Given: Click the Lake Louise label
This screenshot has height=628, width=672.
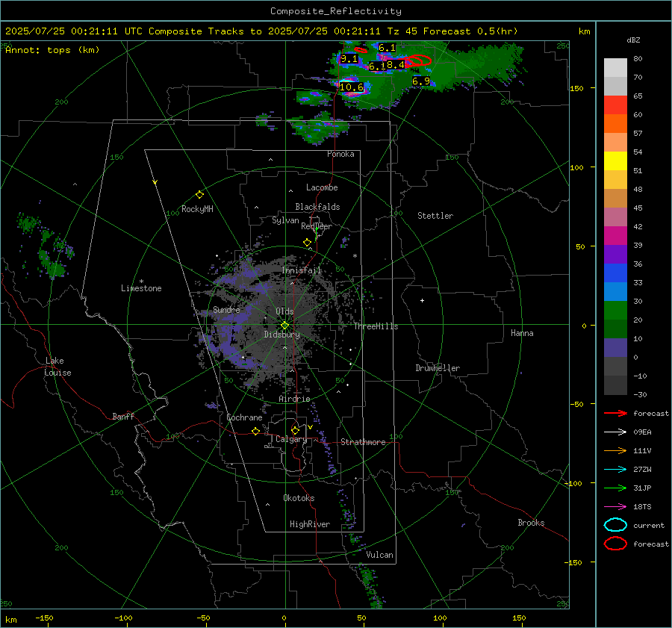Looking at the screenshot, I should (x=57, y=367).
